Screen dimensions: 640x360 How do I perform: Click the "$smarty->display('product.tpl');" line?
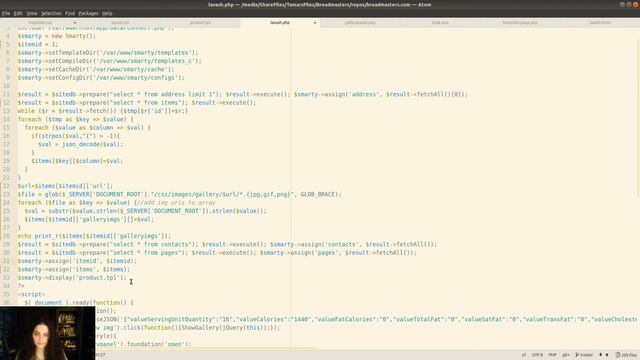point(72,278)
